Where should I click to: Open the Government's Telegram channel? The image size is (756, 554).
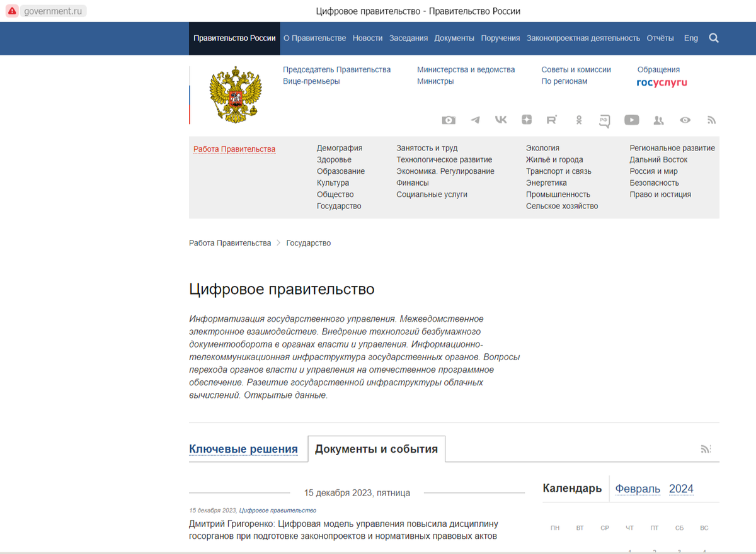(x=475, y=120)
